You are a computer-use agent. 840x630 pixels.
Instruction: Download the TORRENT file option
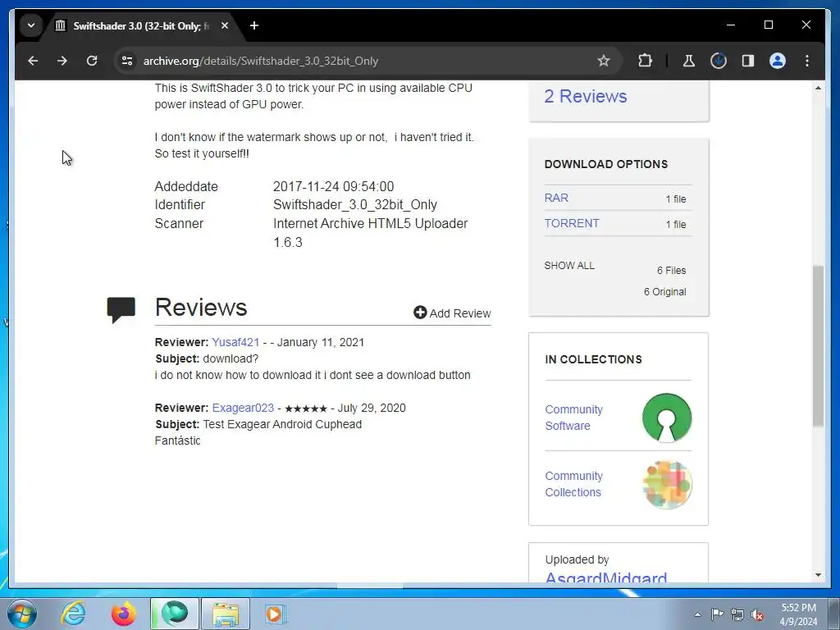pyautogui.click(x=572, y=223)
